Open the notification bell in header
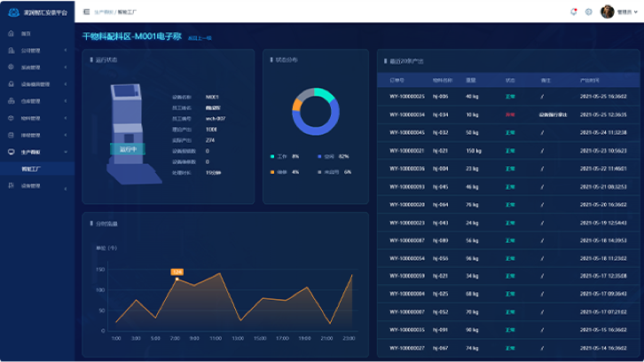Viewport: 644px width, 362px height. tap(573, 12)
